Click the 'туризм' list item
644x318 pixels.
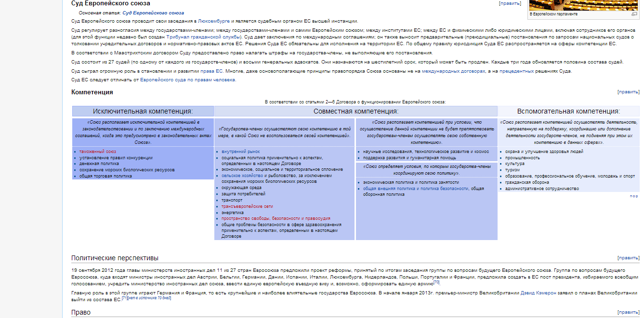[x=513, y=170]
